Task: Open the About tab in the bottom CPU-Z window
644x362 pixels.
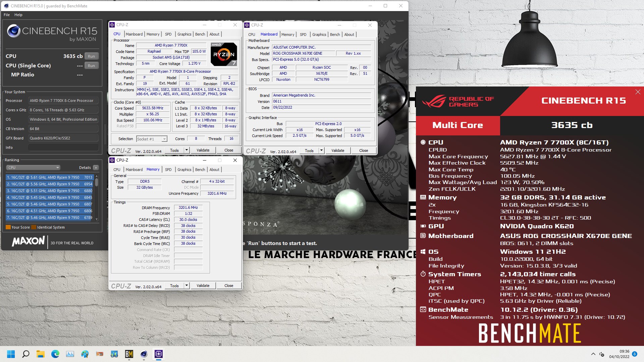Action: 214,170
